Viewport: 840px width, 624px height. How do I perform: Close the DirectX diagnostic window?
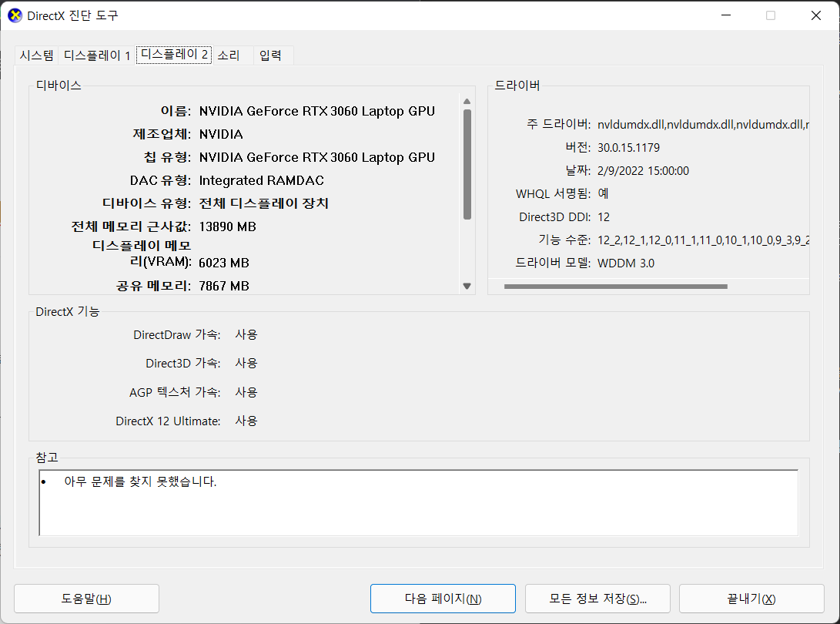[x=816, y=15]
